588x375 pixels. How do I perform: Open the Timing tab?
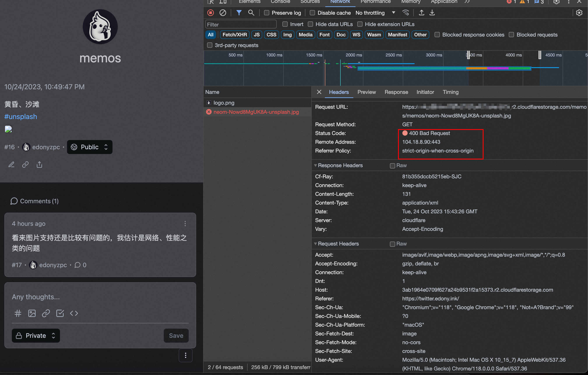tap(451, 92)
